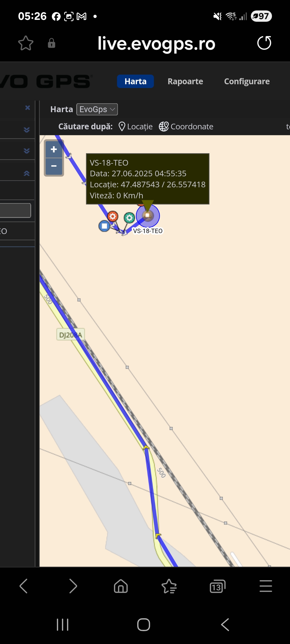Viewport: 290px width, 644px height.
Task: Zoom in the map with plus button
Action: (54, 149)
